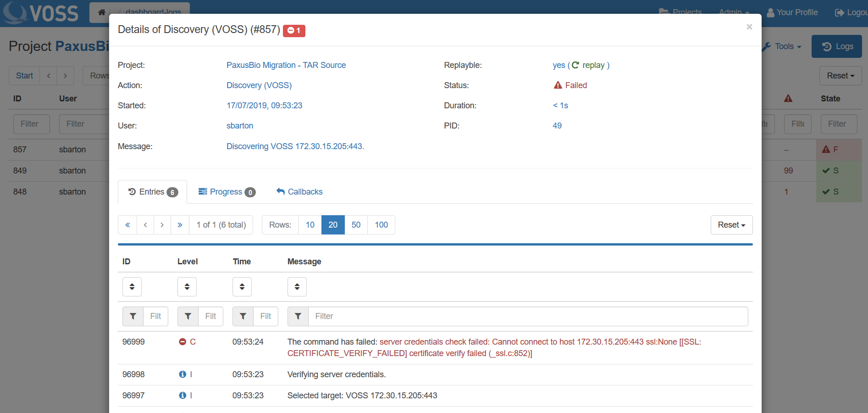
Task: Switch to the Progress tab
Action: coord(227,192)
